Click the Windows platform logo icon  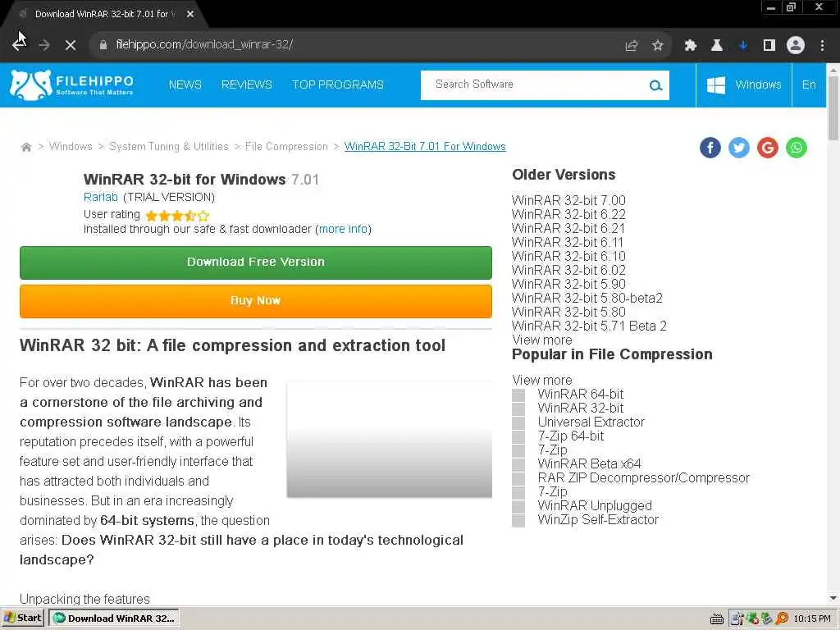click(x=715, y=85)
